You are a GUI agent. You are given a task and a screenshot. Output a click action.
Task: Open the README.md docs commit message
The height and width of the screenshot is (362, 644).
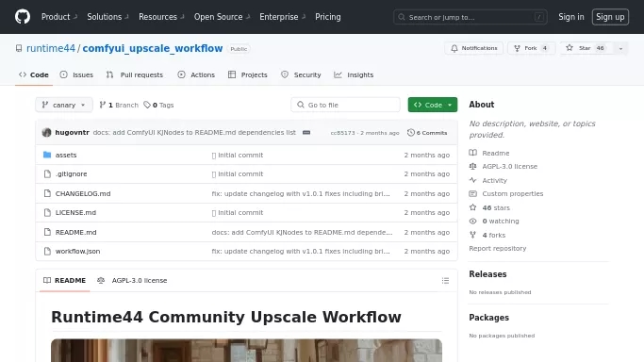pos(302,232)
